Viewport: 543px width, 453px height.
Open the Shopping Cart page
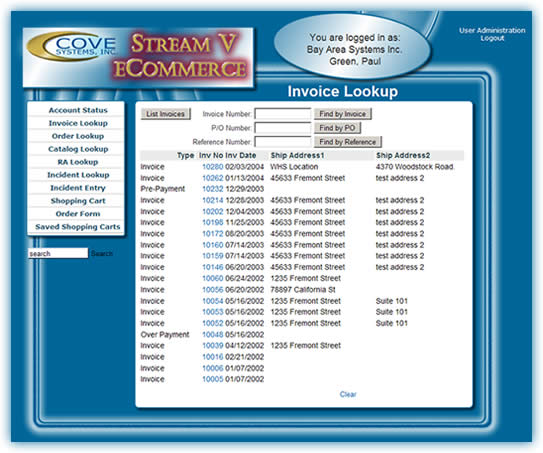(78, 201)
